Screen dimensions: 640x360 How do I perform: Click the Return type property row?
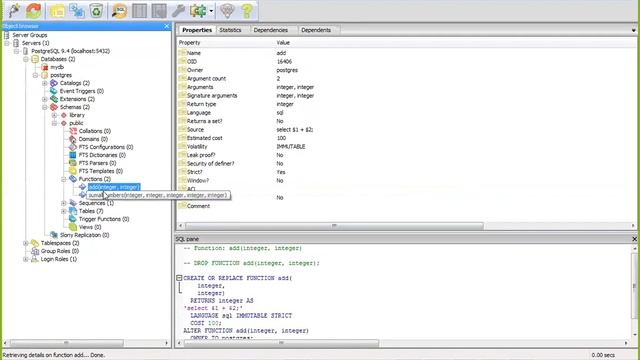point(406,104)
